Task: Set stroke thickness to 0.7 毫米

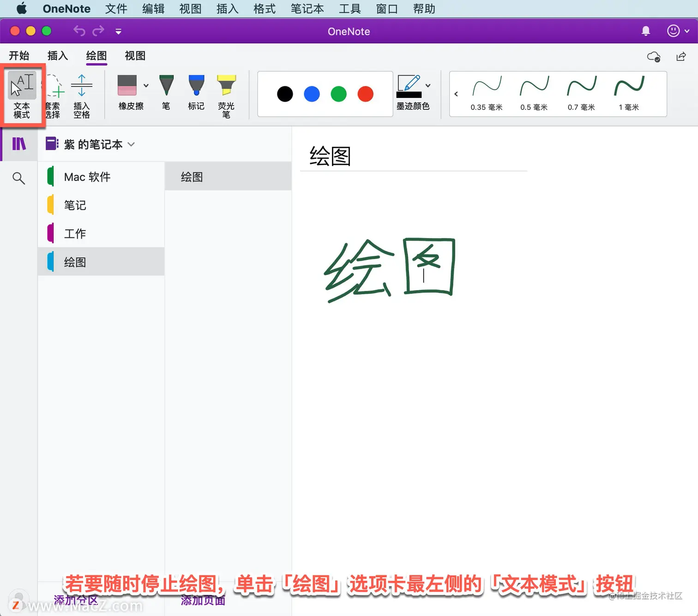Action: (x=582, y=94)
